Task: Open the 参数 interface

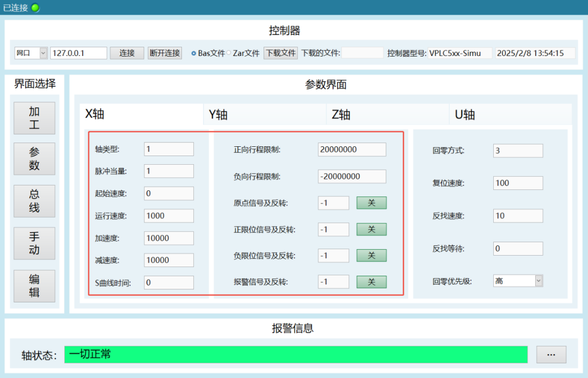Action: [x=34, y=158]
